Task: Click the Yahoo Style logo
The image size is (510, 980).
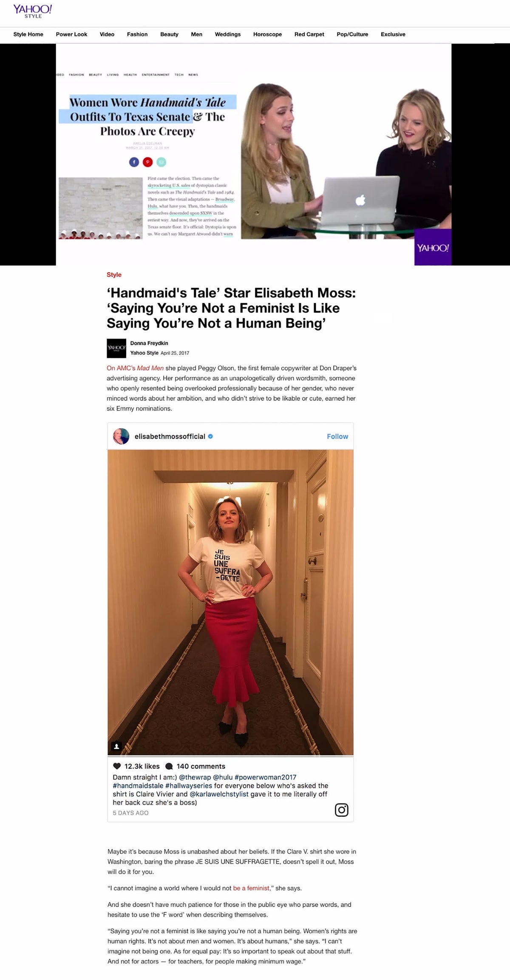Action: (x=33, y=11)
